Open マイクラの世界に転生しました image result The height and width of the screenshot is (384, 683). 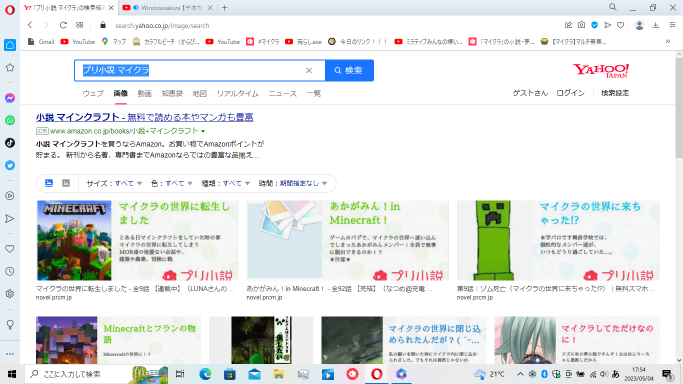[137, 240]
